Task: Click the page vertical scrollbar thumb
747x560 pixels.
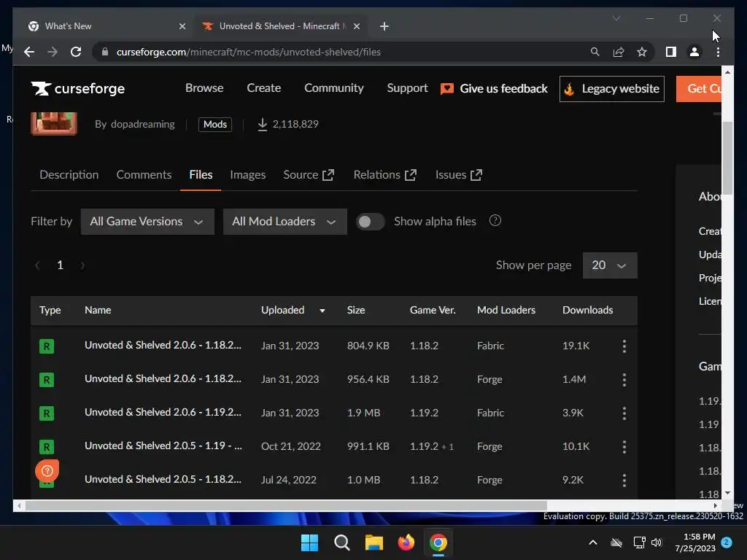Action: 727,157
